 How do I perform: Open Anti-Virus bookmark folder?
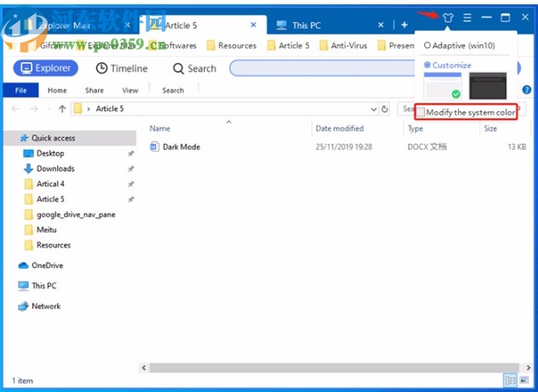coord(343,46)
